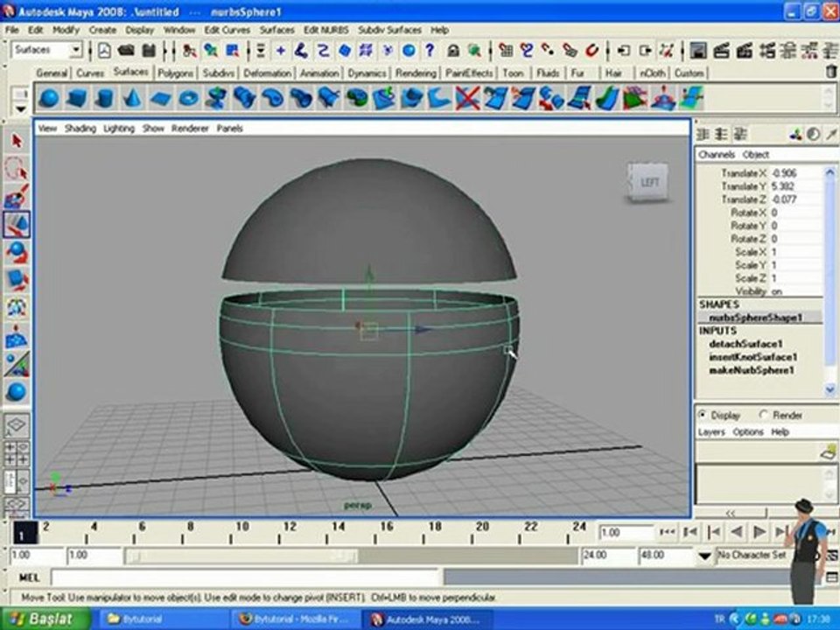Image resolution: width=840 pixels, height=630 pixels.
Task: Click the Visibility on value field
Action: pyautogui.click(x=795, y=291)
